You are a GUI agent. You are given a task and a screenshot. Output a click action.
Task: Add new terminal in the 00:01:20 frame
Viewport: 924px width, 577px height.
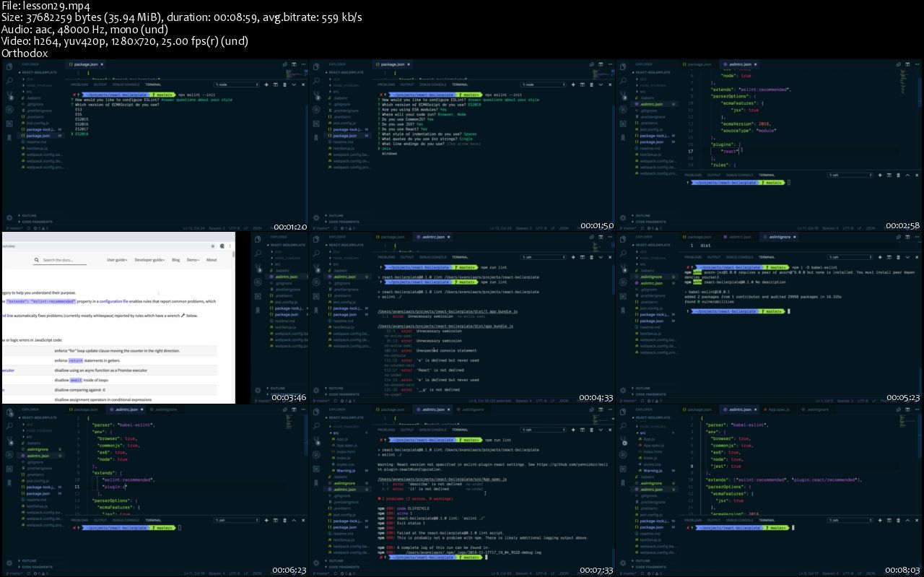[266, 84]
